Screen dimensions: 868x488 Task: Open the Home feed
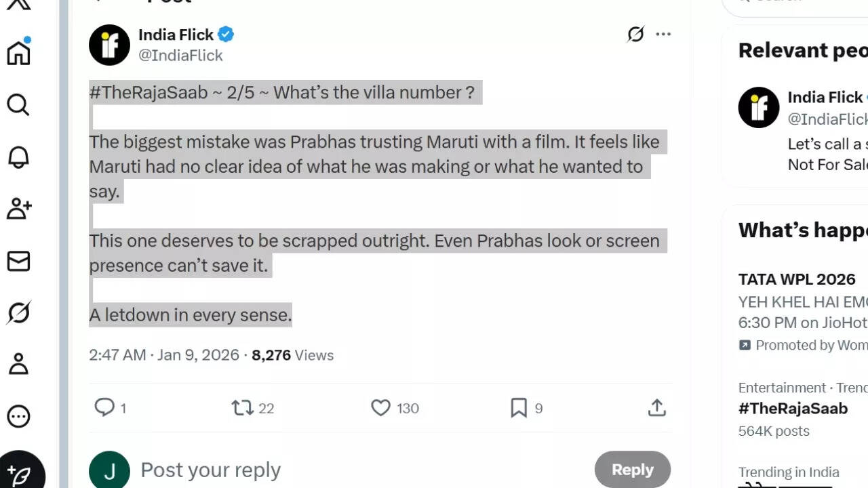click(x=18, y=53)
